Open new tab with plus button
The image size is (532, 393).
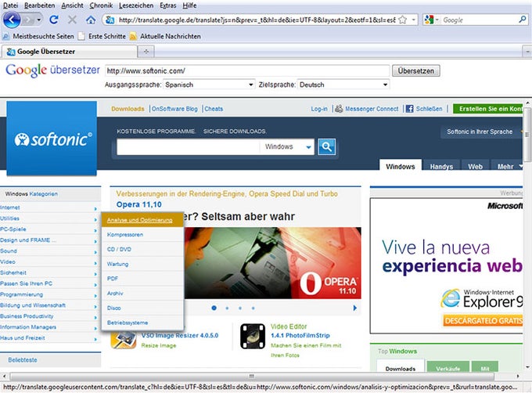pyautogui.click(x=146, y=52)
